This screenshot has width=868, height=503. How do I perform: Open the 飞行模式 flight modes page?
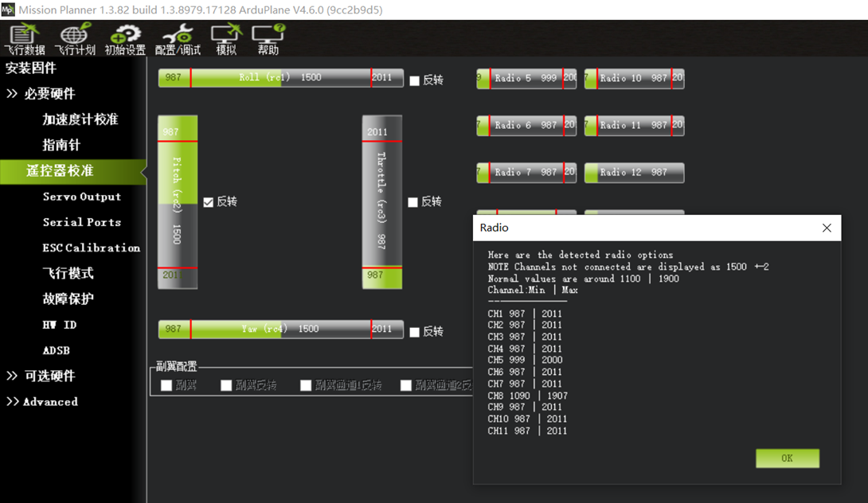(x=68, y=273)
